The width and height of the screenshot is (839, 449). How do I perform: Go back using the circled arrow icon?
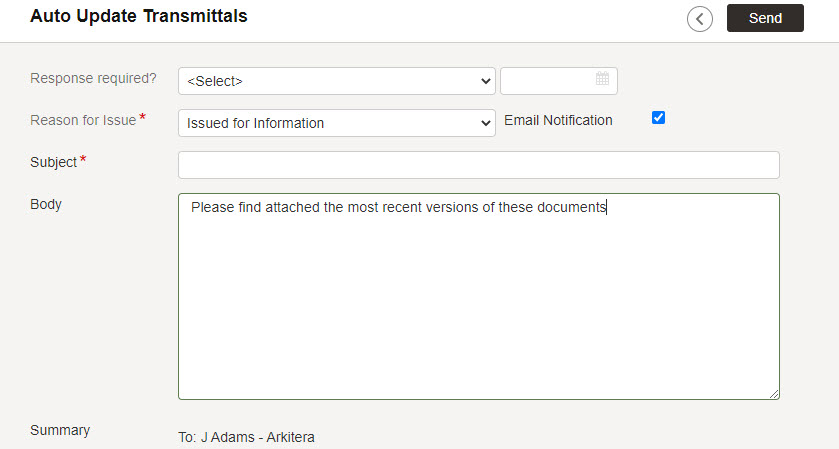pos(699,19)
